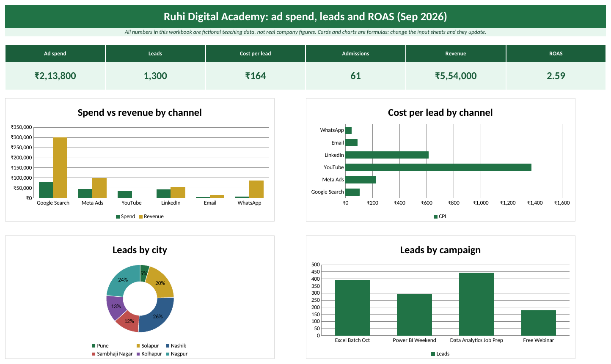Select the 20% Solapur donut slice
Image resolution: width=611 pixels, height=364 pixels.
(161, 282)
